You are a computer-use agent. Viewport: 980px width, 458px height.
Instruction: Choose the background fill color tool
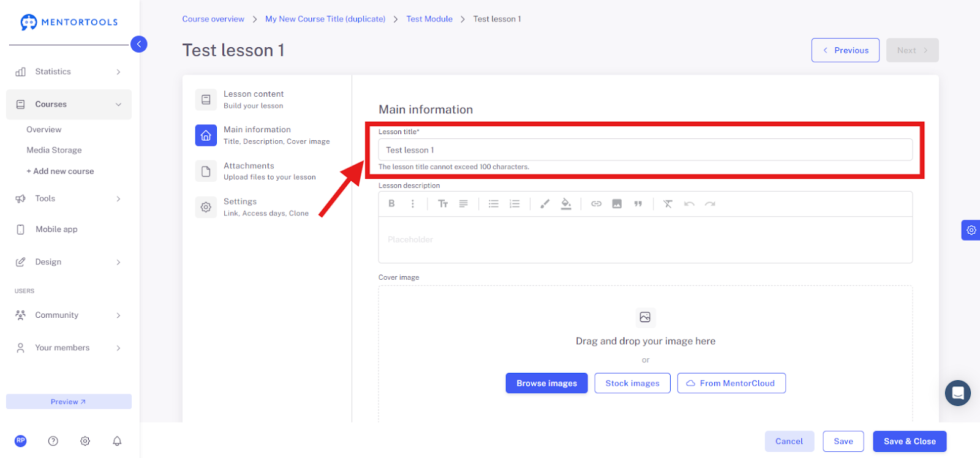[566, 204]
